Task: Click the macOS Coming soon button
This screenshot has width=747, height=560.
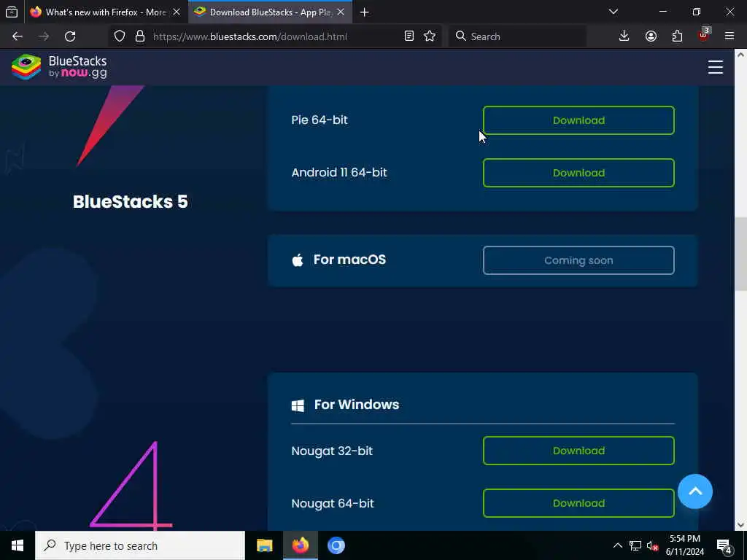Action: [x=578, y=260]
